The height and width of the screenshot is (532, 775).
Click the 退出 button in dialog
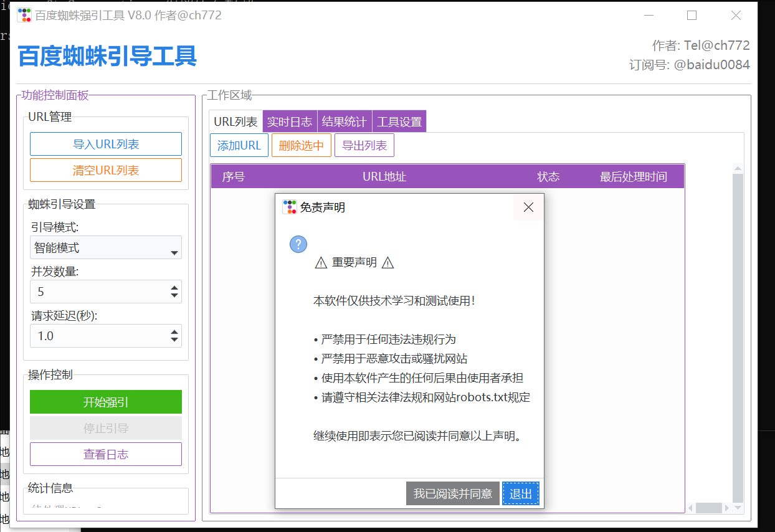tap(521, 493)
